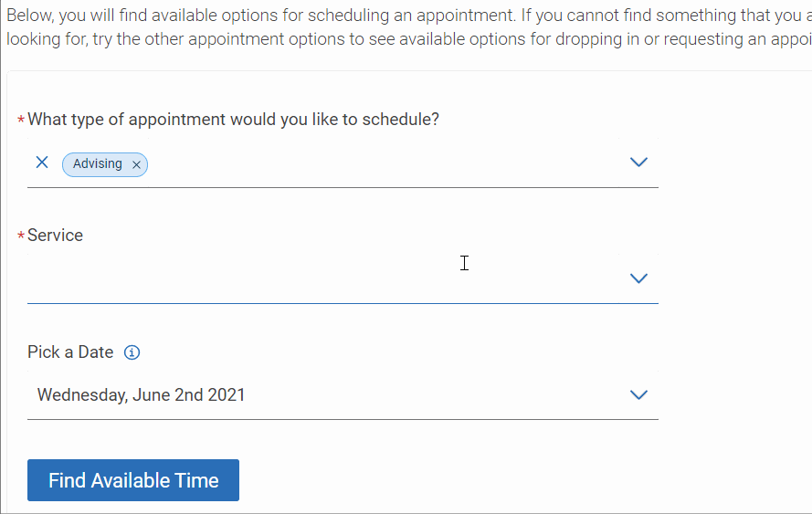
Task: Click the Wednesday, June 2nd 2021 date
Action: pos(142,395)
